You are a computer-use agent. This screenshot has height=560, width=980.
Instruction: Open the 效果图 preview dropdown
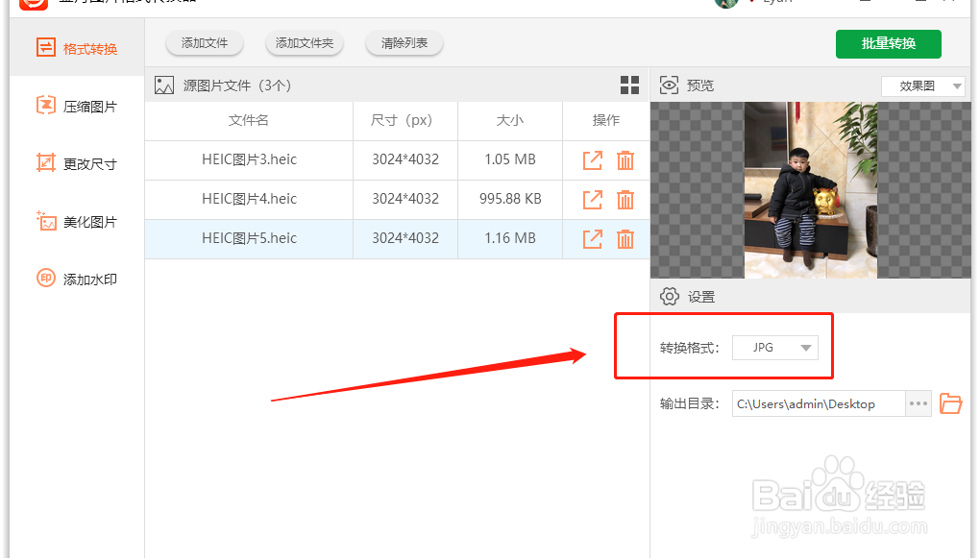tap(922, 85)
